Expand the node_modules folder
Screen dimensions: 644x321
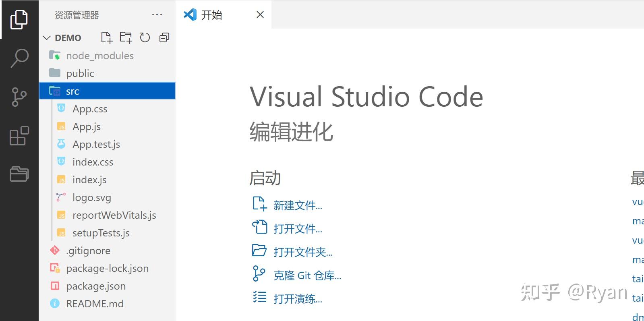tap(107, 56)
